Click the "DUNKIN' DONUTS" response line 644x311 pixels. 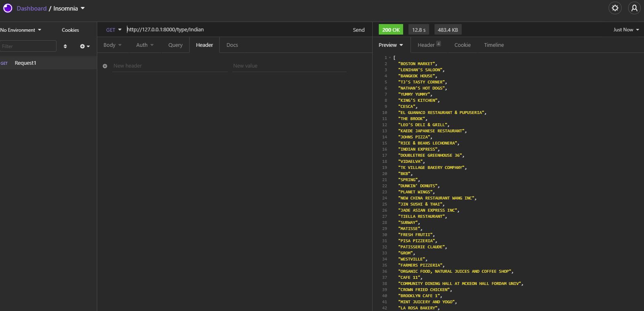pyautogui.click(x=419, y=186)
